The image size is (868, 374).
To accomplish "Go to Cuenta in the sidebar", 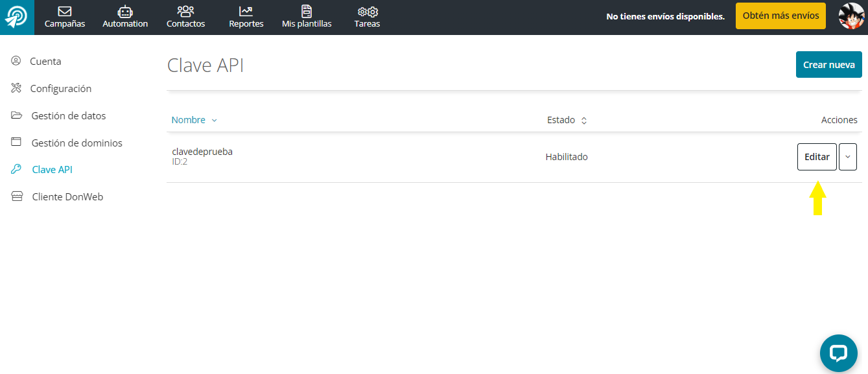I will (x=45, y=61).
